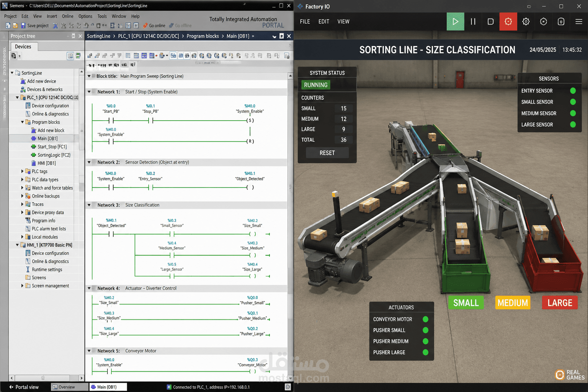The height and width of the screenshot is (392, 588).
Task: Toggle the MEDIUM SENSOR indicator light
Action: pos(573,113)
